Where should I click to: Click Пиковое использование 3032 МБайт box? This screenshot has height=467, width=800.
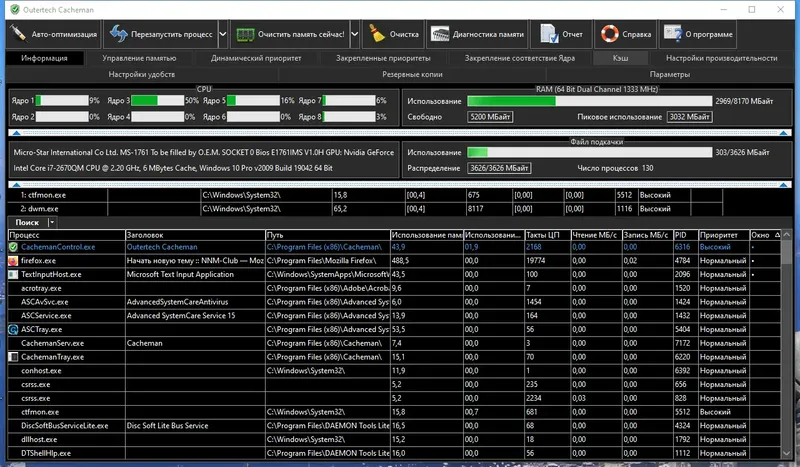coord(689,117)
